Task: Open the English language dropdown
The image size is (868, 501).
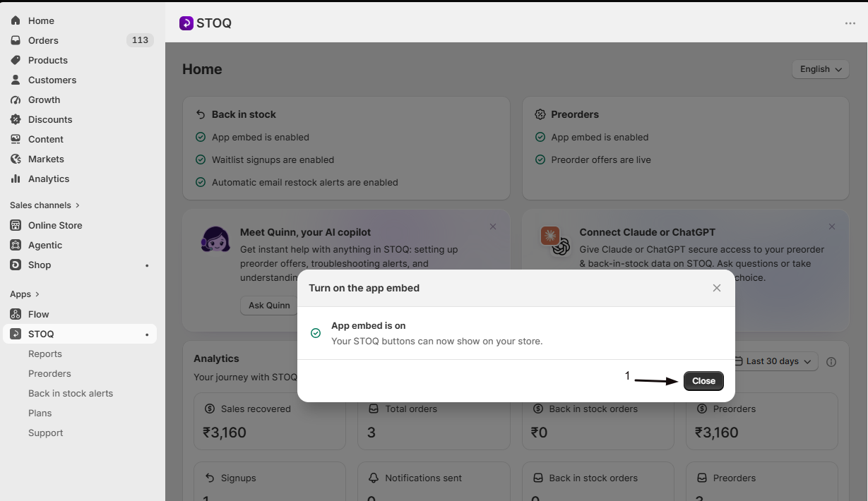Action: 821,69
